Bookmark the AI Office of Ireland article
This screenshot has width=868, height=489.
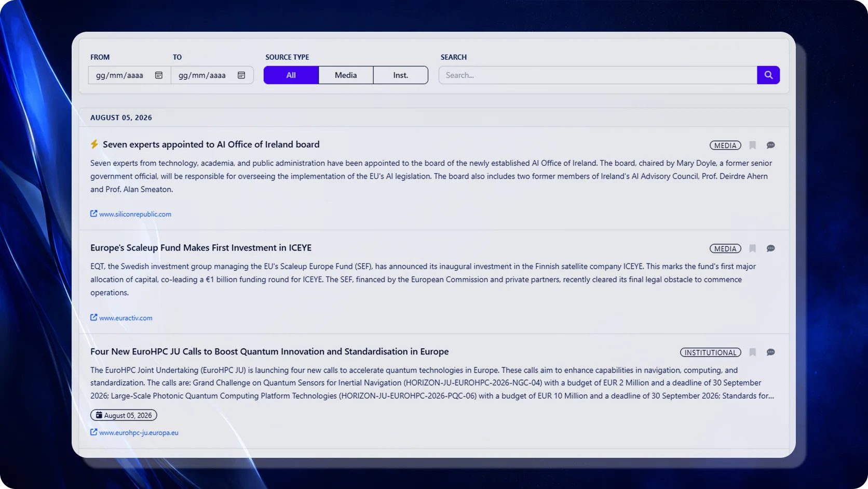752,146
